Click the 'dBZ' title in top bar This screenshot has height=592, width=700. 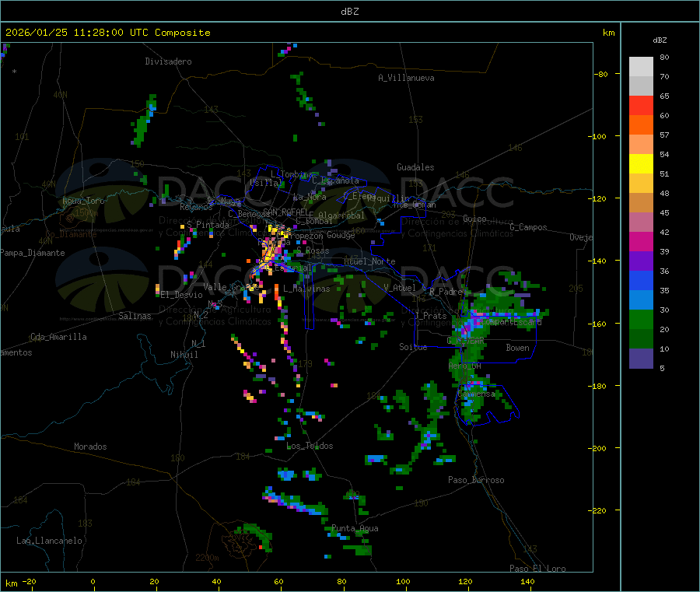pyautogui.click(x=349, y=12)
